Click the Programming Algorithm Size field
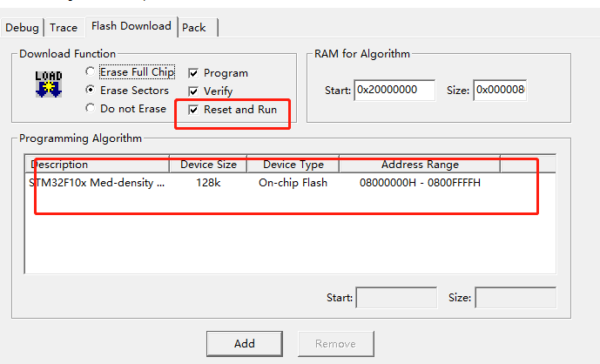Image resolution: width=600 pixels, height=364 pixels. click(x=516, y=298)
